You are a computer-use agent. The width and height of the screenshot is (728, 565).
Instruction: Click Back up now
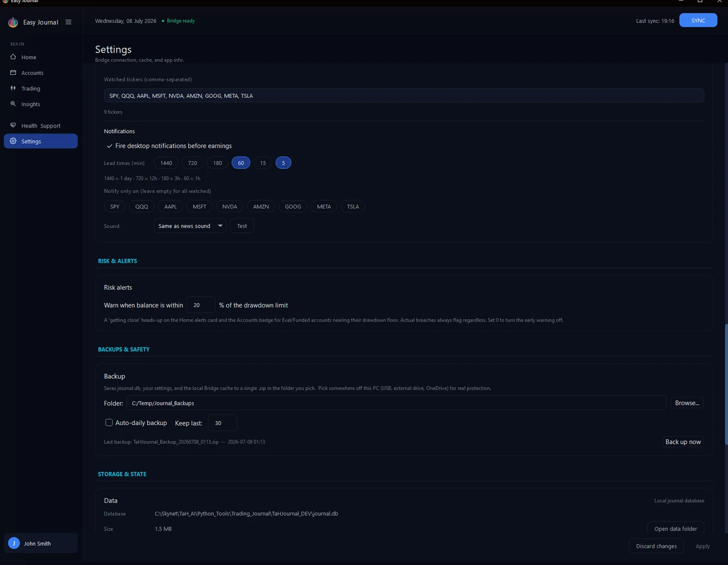coord(683,442)
